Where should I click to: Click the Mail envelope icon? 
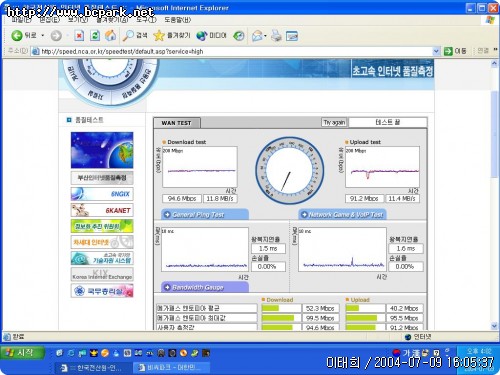[257, 36]
